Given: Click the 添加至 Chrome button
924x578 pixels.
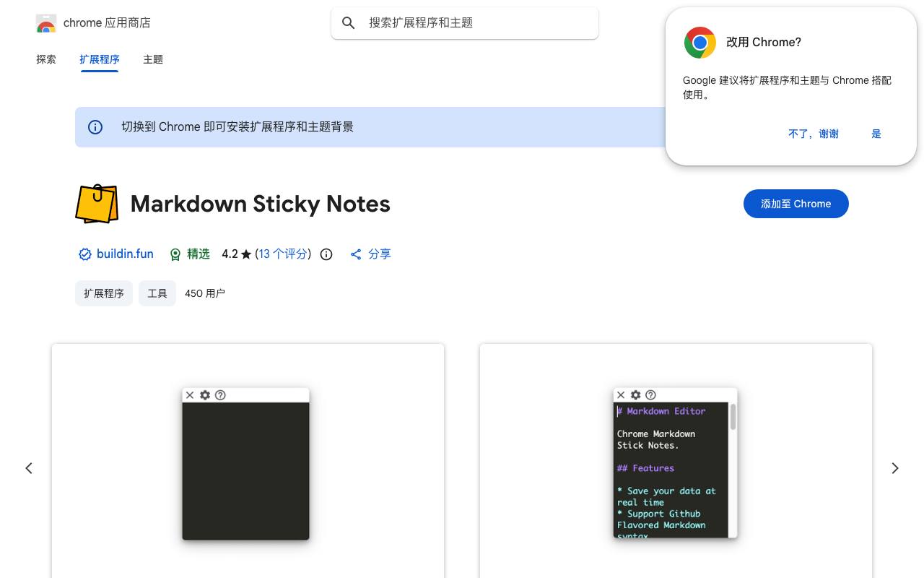Looking at the screenshot, I should [796, 204].
